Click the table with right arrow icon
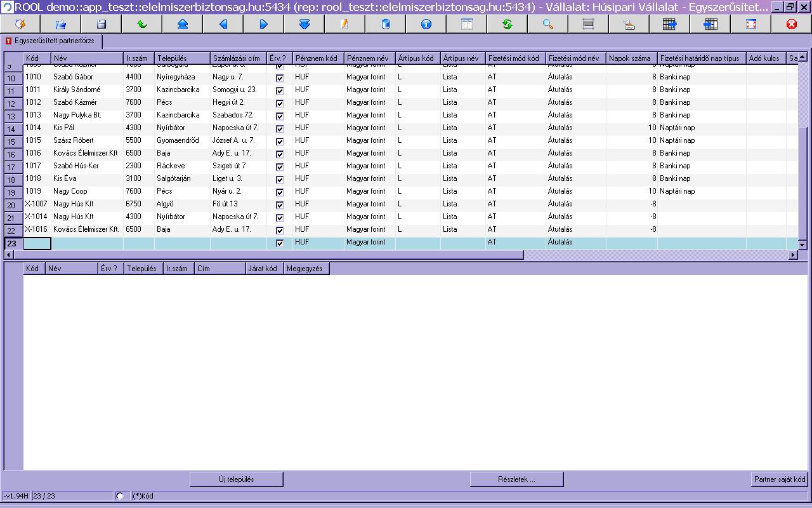This screenshot has width=812, height=508. click(x=670, y=24)
